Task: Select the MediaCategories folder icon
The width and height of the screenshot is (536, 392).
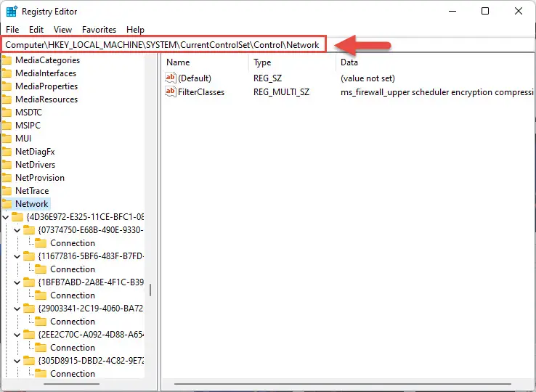Action: [7, 60]
